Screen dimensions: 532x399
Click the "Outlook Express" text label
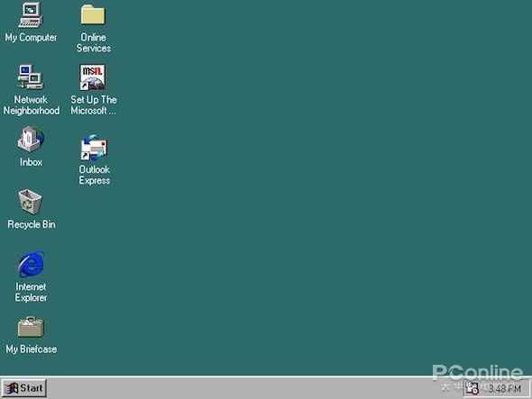pyautogui.click(x=95, y=175)
